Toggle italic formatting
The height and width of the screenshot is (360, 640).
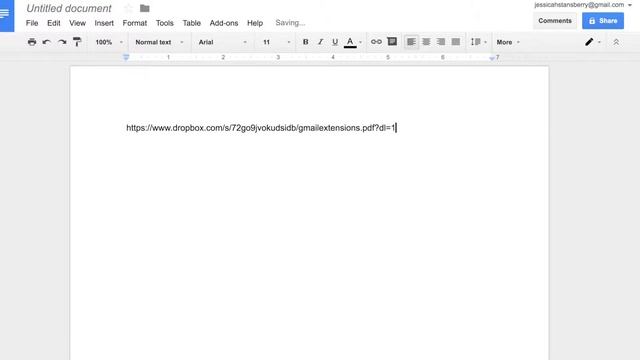[320, 42]
